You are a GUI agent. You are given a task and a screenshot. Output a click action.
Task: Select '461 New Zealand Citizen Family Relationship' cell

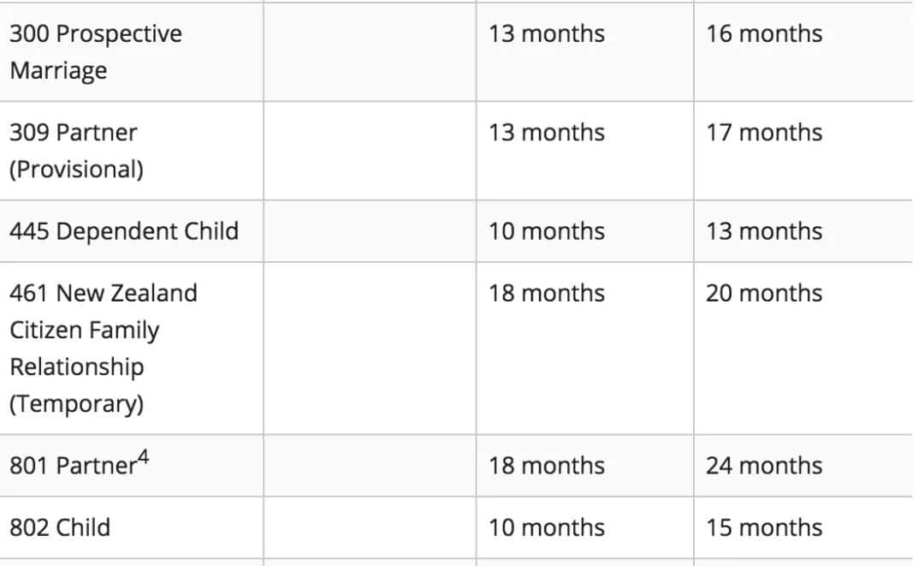[132, 349]
